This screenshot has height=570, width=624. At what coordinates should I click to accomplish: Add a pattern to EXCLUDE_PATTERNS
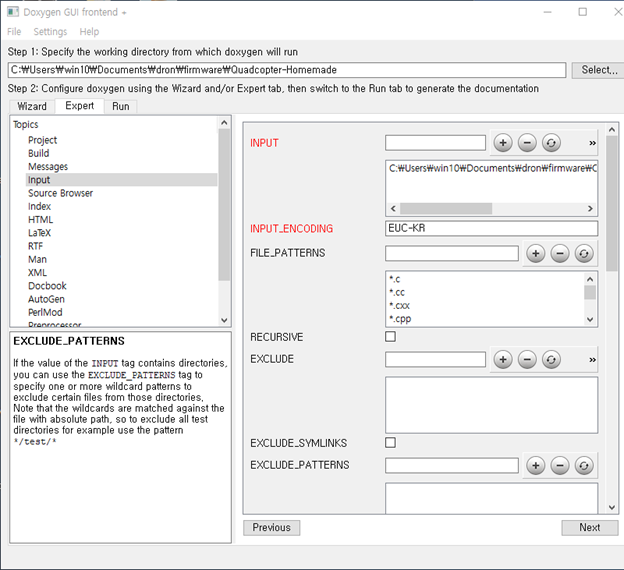(x=536, y=465)
